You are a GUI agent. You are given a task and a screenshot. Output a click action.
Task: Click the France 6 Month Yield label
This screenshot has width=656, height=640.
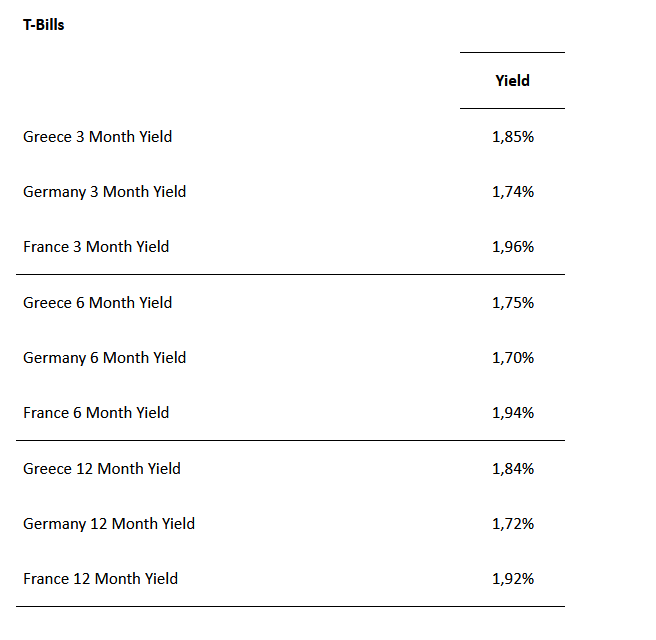click(x=96, y=413)
